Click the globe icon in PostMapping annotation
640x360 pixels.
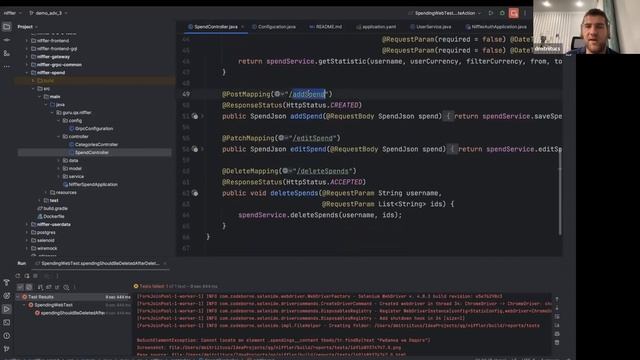[278, 94]
